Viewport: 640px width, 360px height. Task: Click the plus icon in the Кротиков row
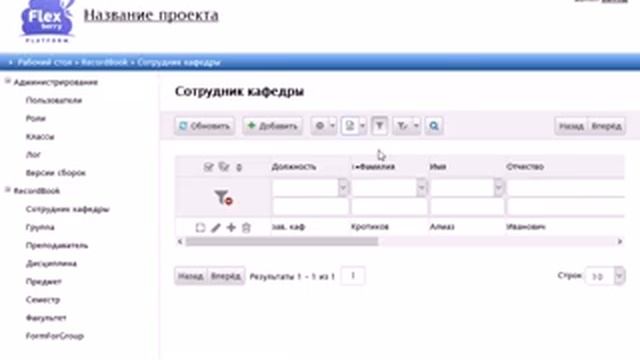click(x=231, y=228)
